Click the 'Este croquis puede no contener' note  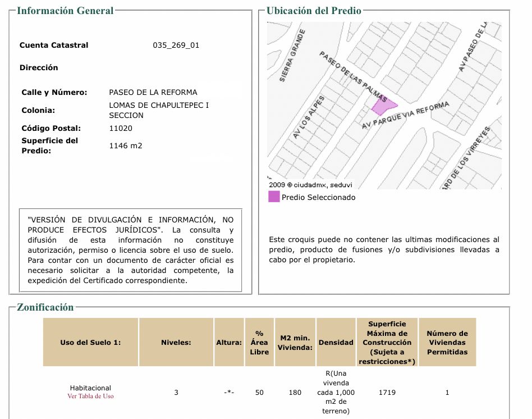[384, 249]
